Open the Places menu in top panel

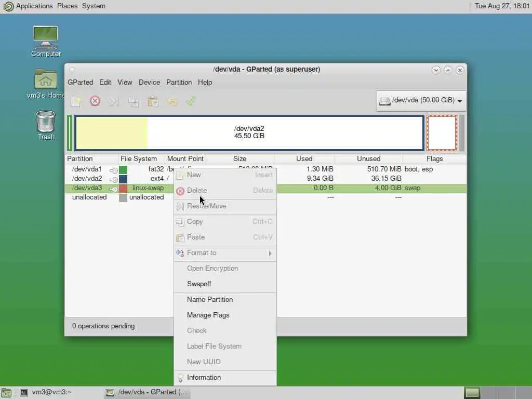67,6
